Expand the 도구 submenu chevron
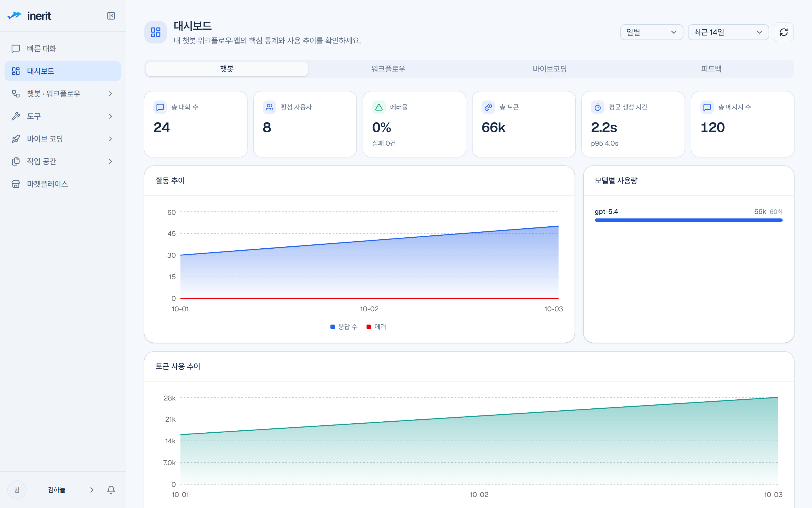The width and height of the screenshot is (812, 508). click(x=111, y=116)
